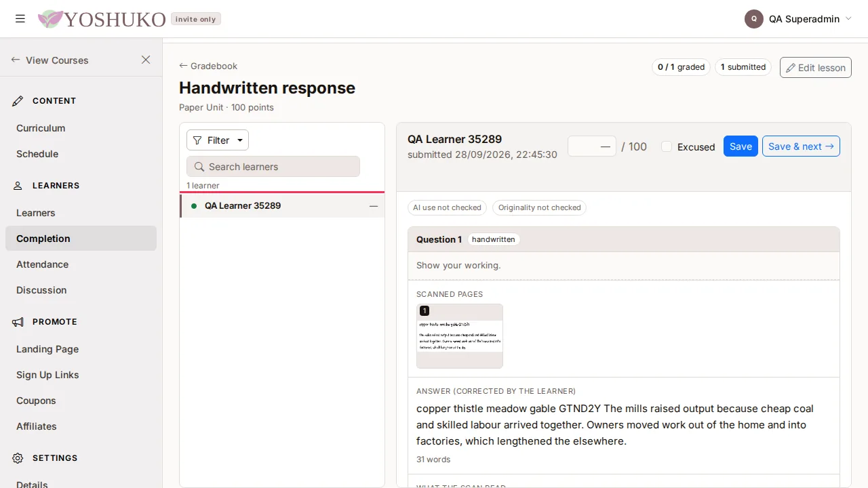The image size is (868, 488).
Task: Open Landing Page in the sidebar
Action: tap(47, 349)
